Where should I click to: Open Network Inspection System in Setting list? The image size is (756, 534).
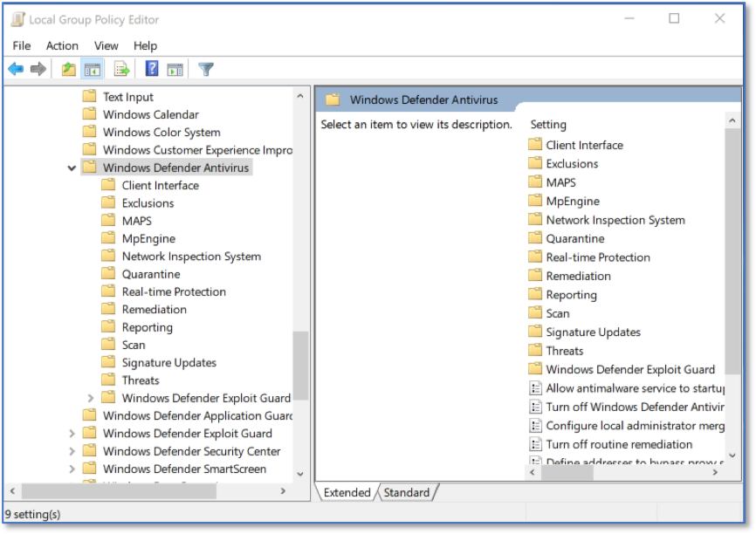pyautogui.click(x=615, y=220)
